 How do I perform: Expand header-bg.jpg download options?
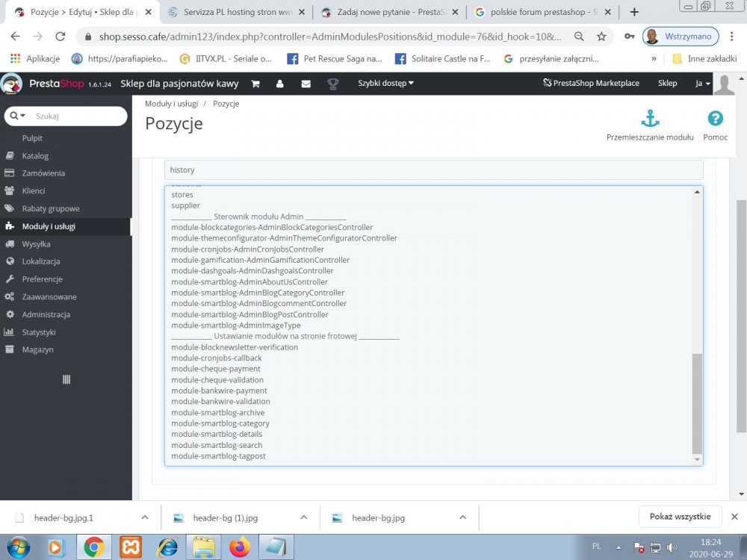[462, 517]
